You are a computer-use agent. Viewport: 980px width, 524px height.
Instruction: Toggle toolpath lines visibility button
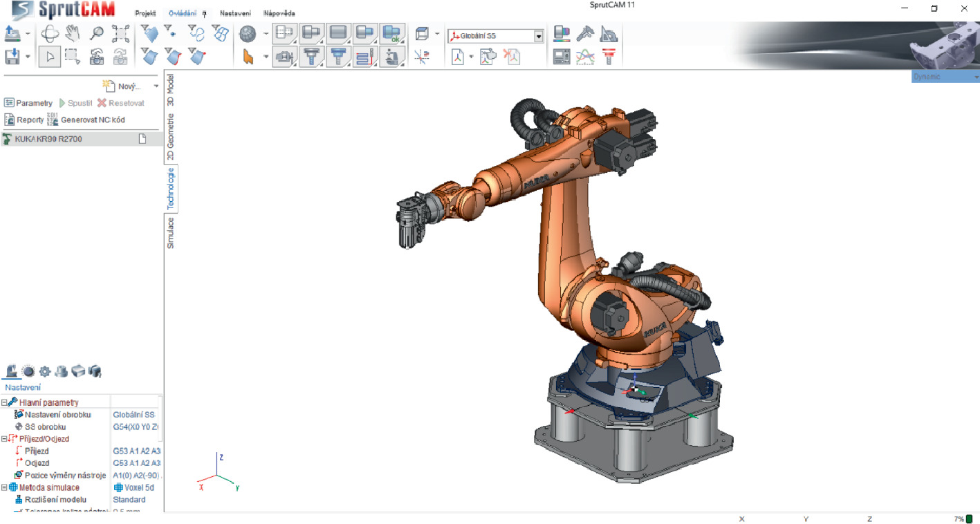coord(365,57)
